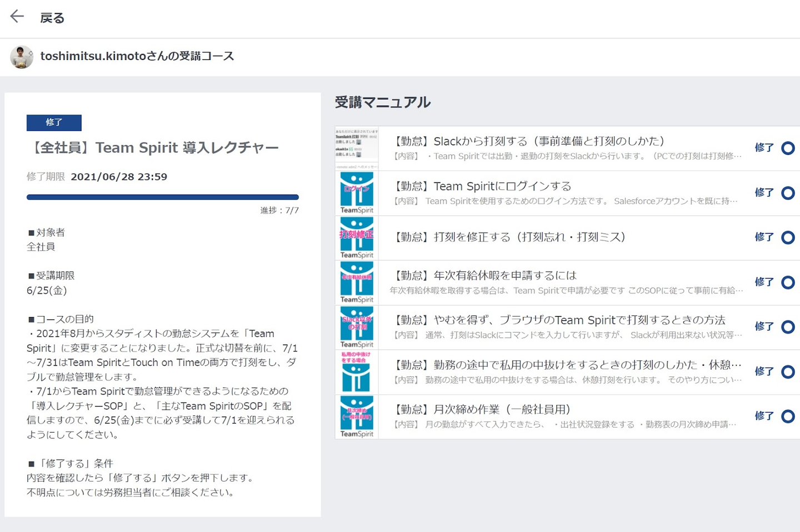Open thumbnail for ブラウザのTeam Spiritで打刻 manual

coord(357,327)
